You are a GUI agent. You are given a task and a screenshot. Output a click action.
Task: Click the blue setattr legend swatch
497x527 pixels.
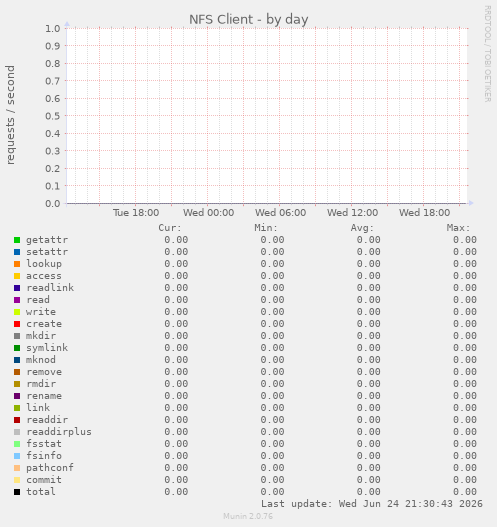[17, 252]
